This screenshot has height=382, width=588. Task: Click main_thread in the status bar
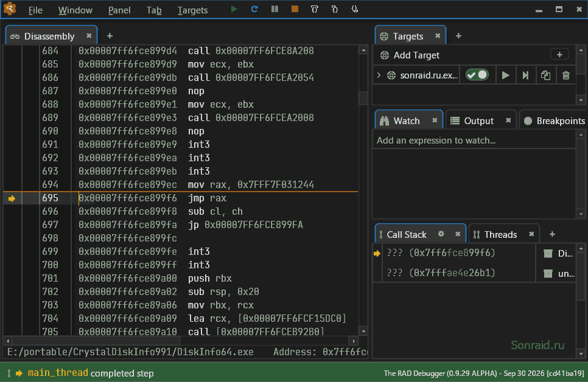pos(58,373)
